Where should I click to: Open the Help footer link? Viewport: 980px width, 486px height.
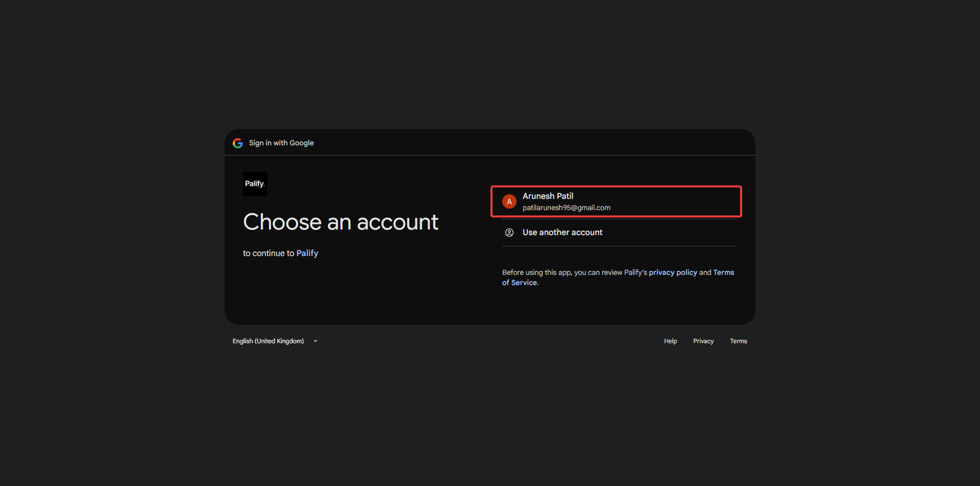(x=670, y=341)
